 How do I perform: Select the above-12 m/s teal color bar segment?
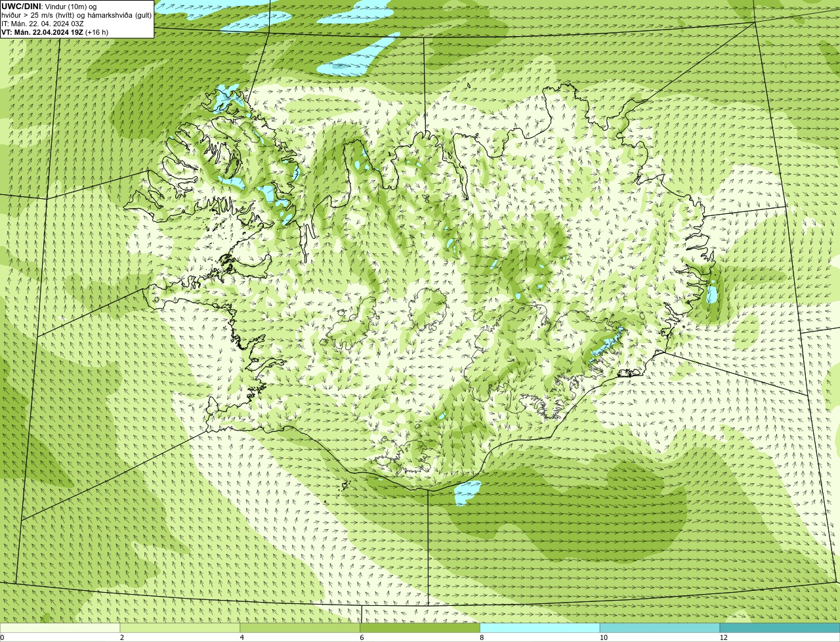[x=780, y=628]
